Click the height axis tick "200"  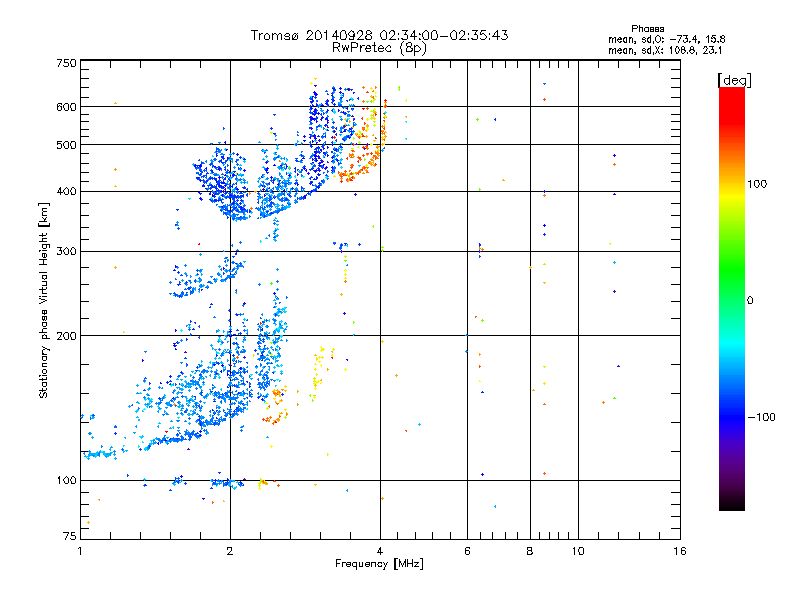66,336
